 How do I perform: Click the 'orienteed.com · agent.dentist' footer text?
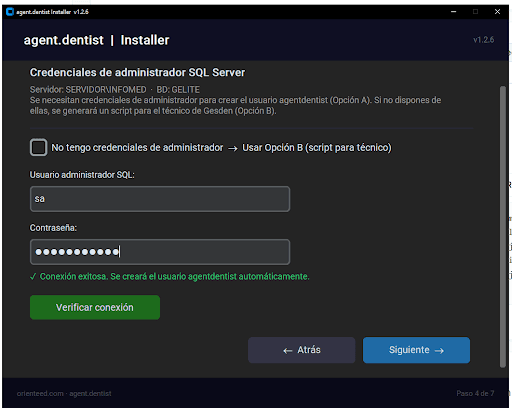(x=64, y=393)
